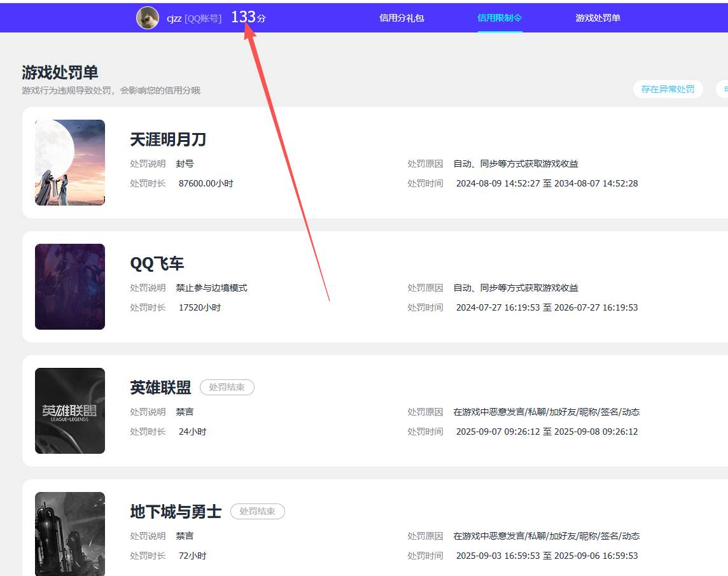Image resolution: width=728 pixels, height=576 pixels.
Task: Click the cjzz user avatar
Action: point(148,18)
